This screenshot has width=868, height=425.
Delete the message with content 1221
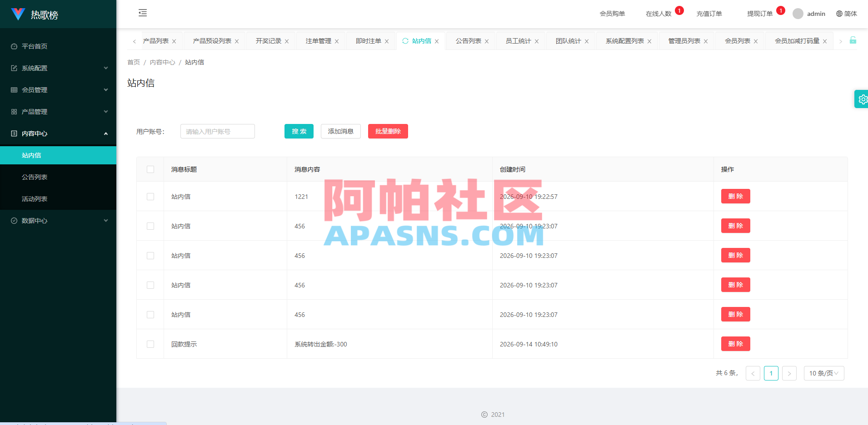(x=736, y=196)
